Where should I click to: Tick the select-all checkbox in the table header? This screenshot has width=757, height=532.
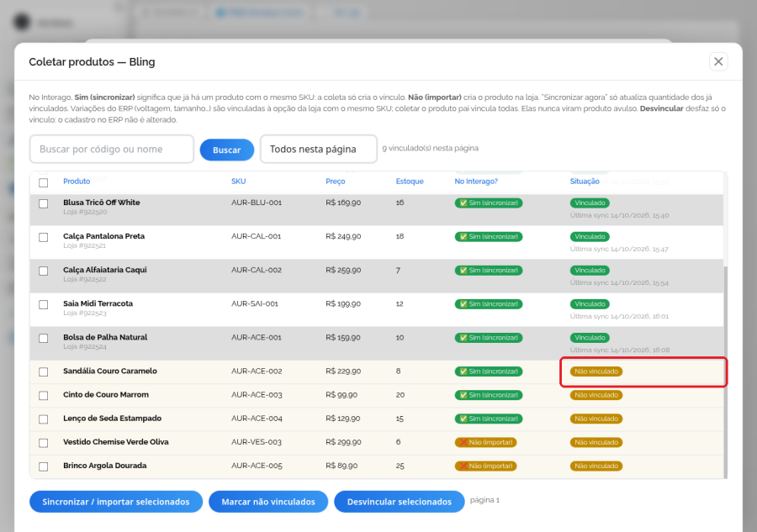click(44, 183)
